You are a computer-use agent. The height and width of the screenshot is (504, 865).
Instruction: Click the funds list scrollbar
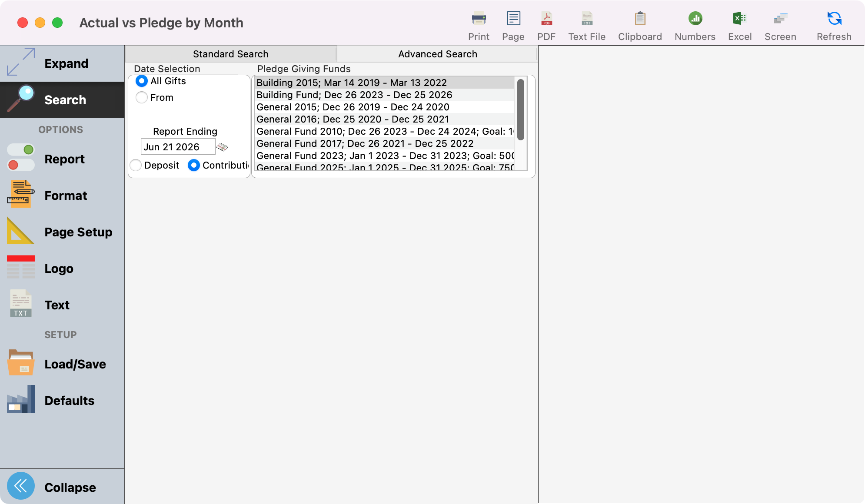[520, 109]
